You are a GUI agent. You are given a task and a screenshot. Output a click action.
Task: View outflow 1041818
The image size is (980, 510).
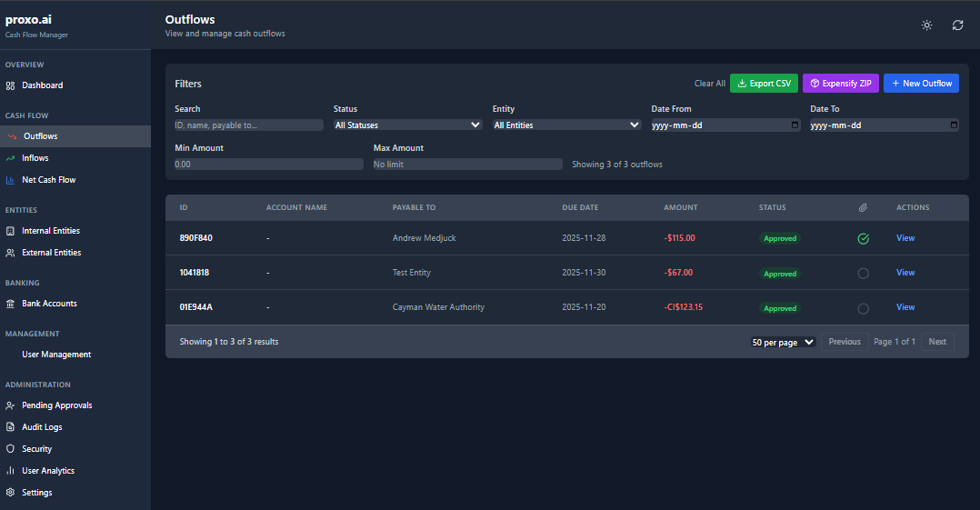point(905,273)
